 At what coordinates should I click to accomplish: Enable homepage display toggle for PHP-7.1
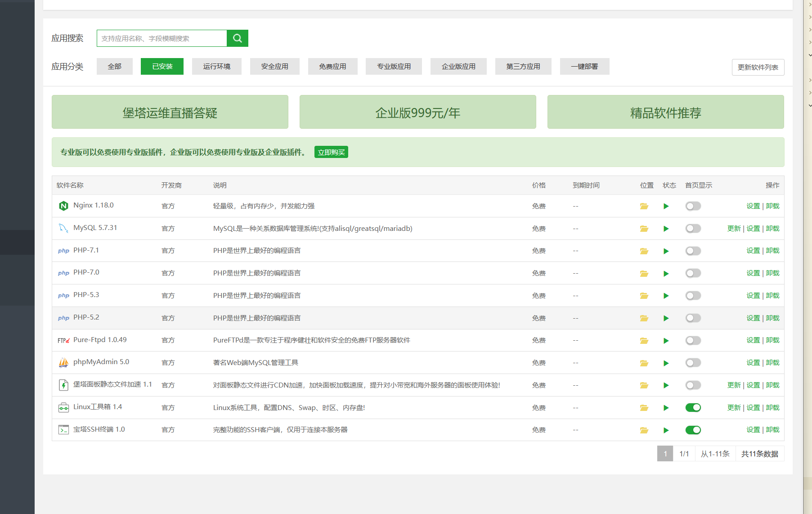click(693, 251)
